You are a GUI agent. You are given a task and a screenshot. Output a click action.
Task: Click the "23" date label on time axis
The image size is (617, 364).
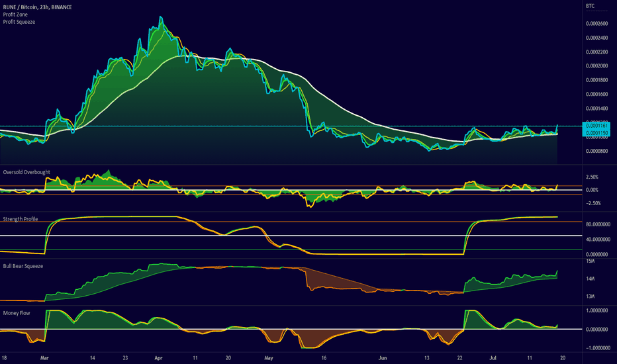click(x=125, y=357)
